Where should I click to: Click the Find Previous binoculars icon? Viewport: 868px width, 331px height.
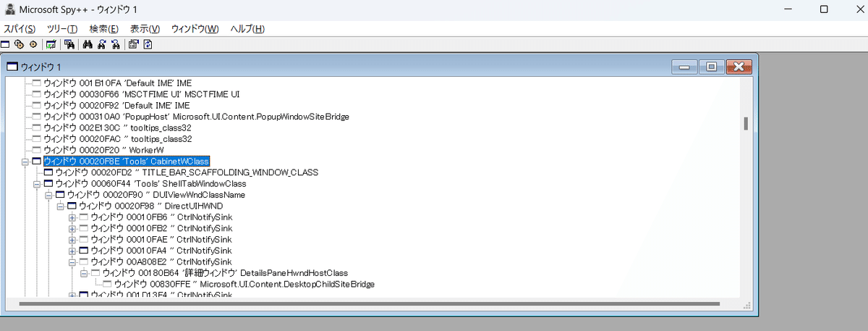click(x=115, y=44)
